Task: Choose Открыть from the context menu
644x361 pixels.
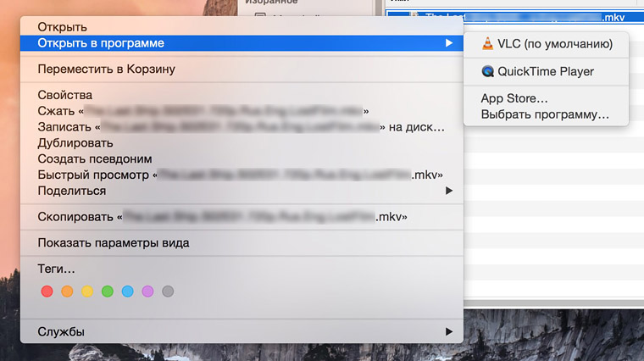Action: 241,27
